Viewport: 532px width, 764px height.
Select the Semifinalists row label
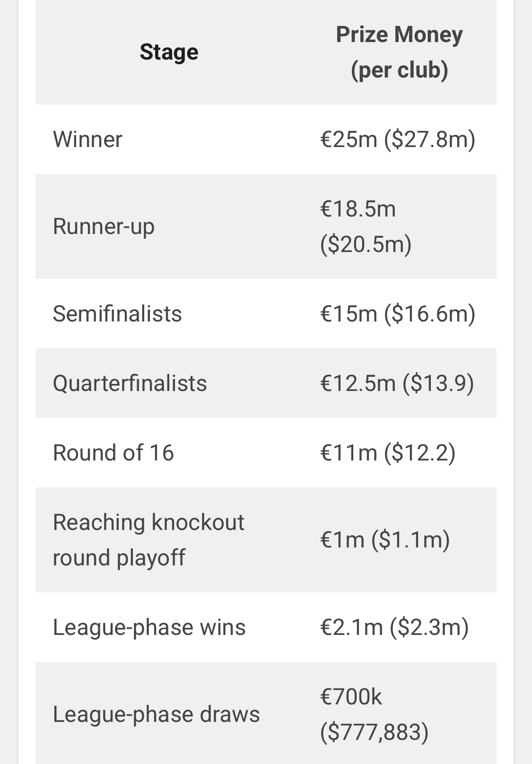pos(117,313)
